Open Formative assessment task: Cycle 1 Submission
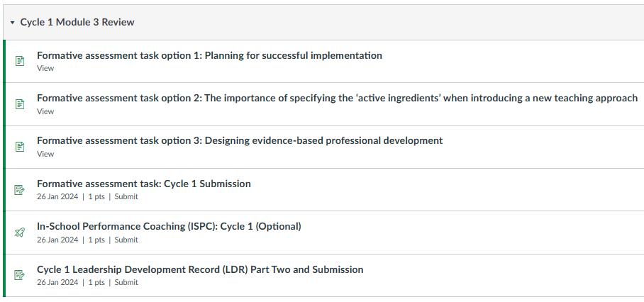Screen dimensions: 644x302 144,184
